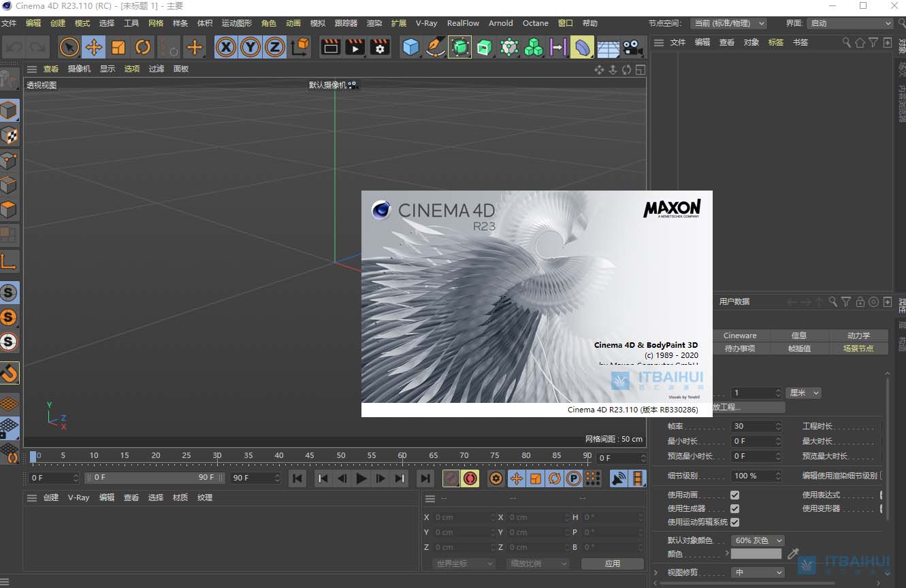Viewport: 906px width, 588px height.
Task: Toggle the Y axis lock
Action: [250, 48]
